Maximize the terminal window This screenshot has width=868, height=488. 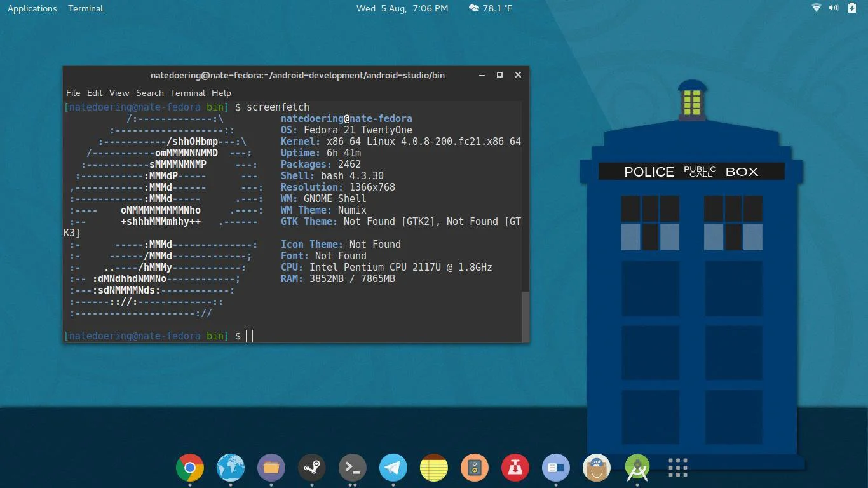coord(499,75)
